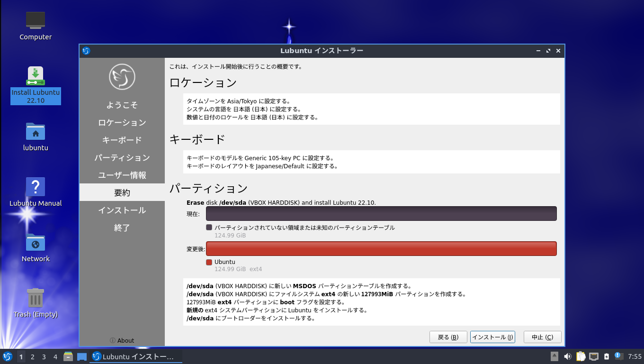
Task: Click the Lubuntu hummingbird logo in sidebar
Action: pos(122,77)
